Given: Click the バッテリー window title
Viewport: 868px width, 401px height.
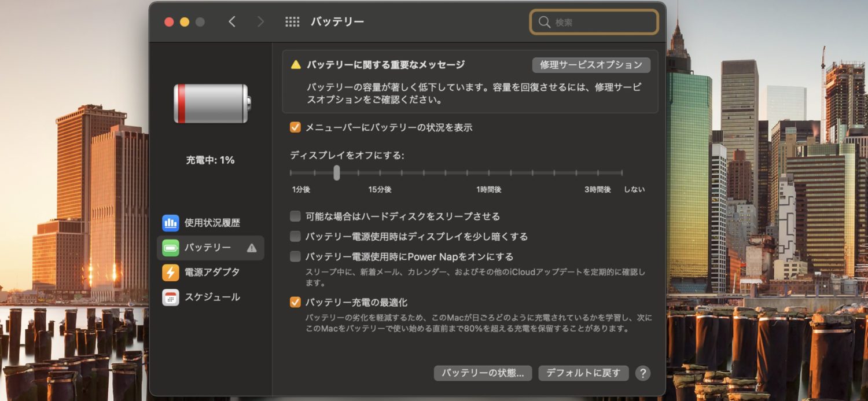Looking at the screenshot, I should click(x=337, y=22).
